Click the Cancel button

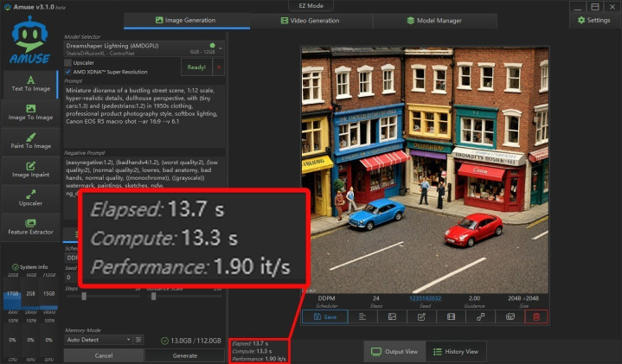(103, 355)
